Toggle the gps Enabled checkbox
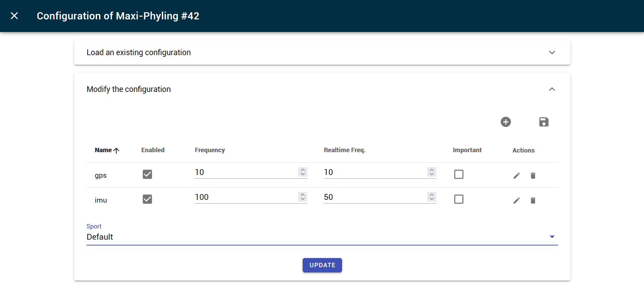The width and height of the screenshot is (644, 288). click(147, 174)
